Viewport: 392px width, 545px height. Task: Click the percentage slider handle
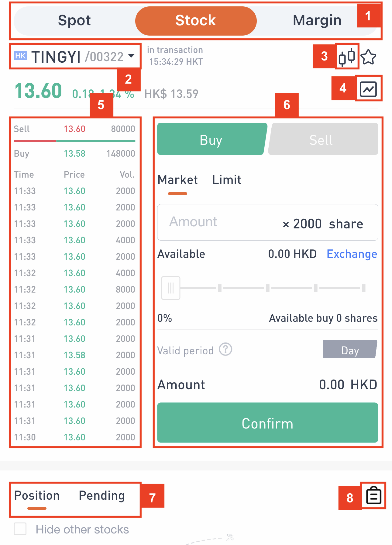171,288
